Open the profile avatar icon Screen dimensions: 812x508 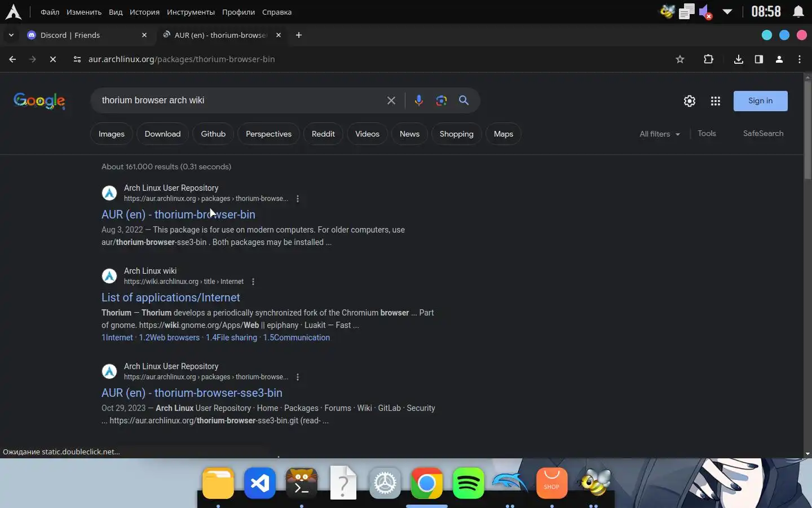click(779, 59)
